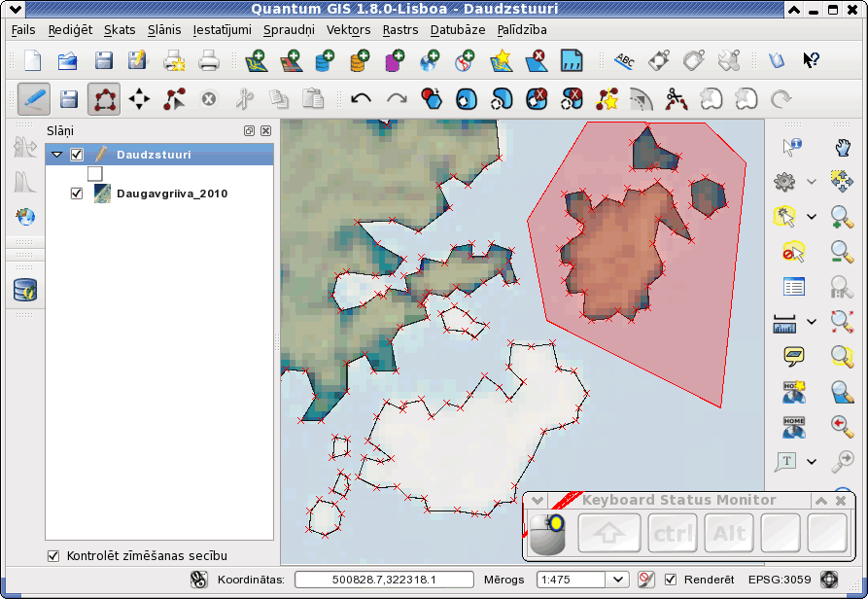Screen dimensions: 868x599
Task: Click the ABC labeling tool icon
Action: tap(624, 60)
